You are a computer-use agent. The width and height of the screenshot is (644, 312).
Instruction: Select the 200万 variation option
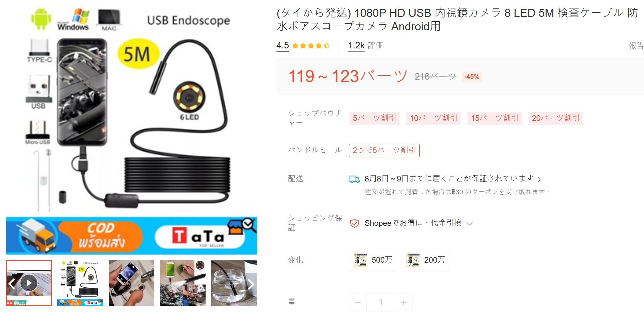[x=426, y=260]
